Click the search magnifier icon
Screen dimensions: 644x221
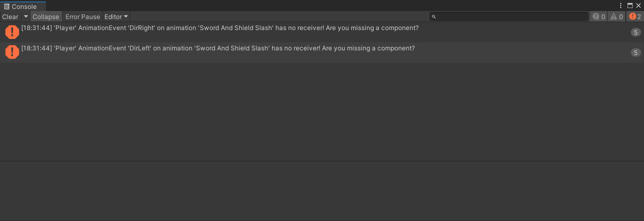tap(434, 17)
